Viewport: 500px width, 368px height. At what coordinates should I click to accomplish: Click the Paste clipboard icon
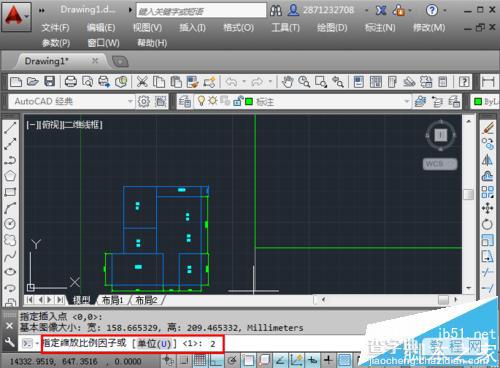click(x=176, y=82)
